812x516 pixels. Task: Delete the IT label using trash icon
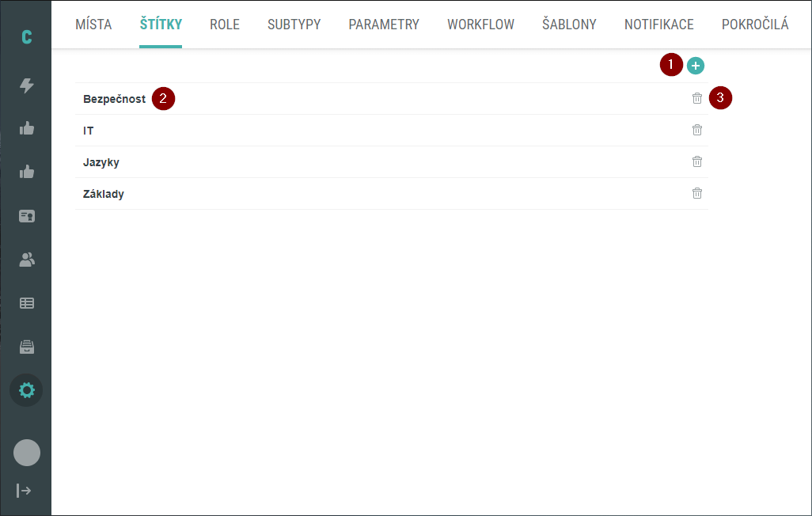tap(696, 130)
